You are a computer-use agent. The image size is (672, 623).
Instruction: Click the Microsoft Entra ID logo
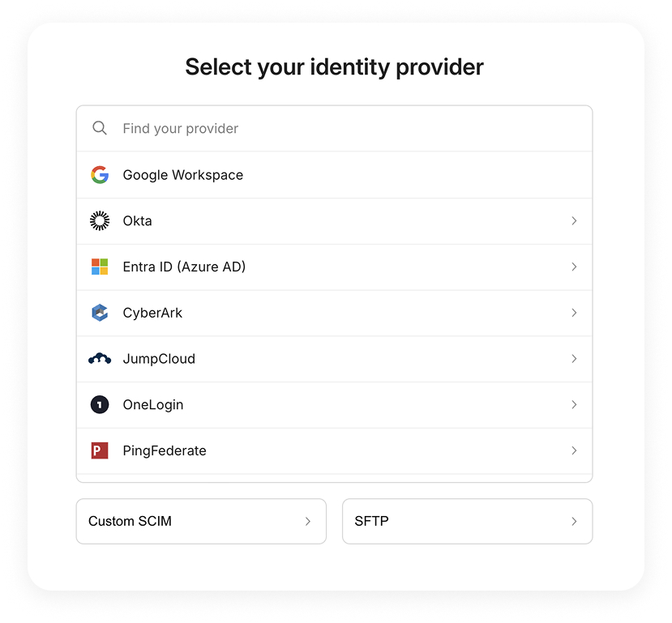click(x=100, y=267)
